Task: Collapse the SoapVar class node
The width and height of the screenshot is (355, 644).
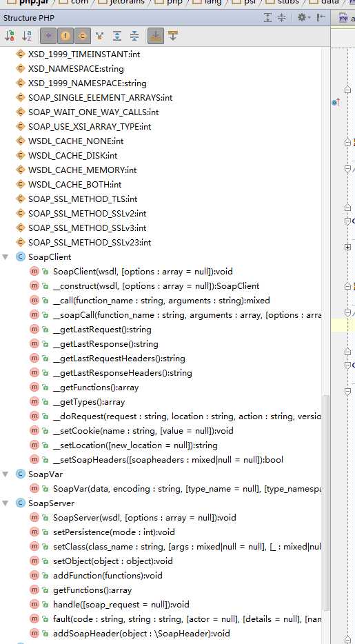Action: [6, 474]
